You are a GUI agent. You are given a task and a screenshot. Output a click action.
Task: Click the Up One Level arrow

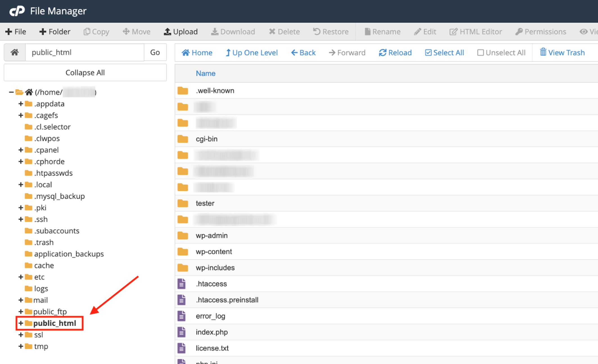pyautogui.click(x=228, y=53)
